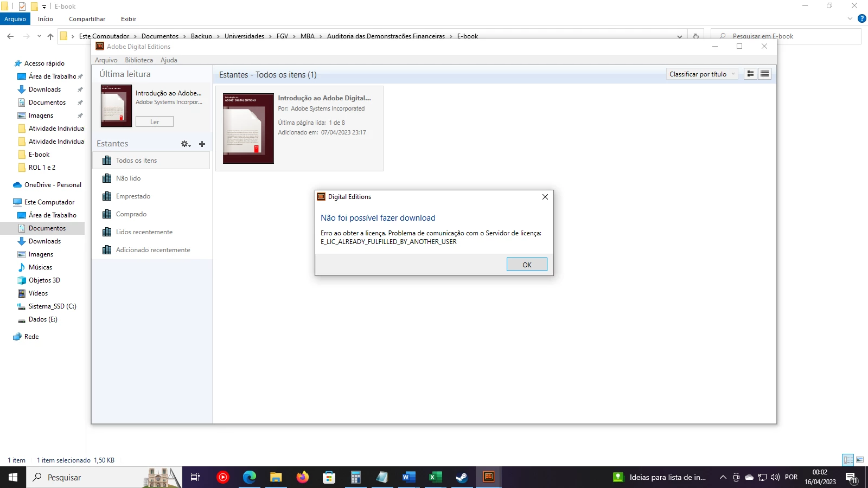Click the Pesquisar em E-book search field
Viewport: 868px width, 488px height.
(x=786, y=36)
